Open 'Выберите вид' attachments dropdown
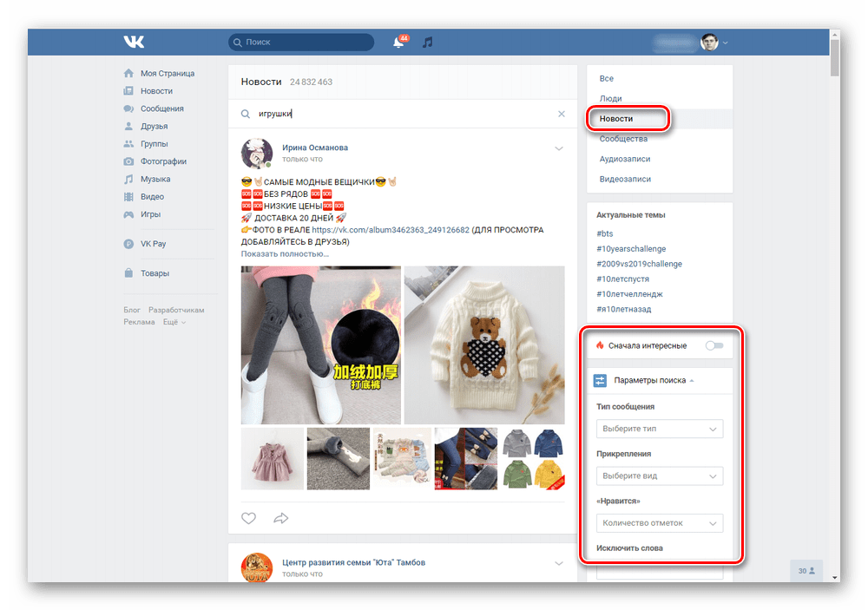The image size is (868, 610). 660,476
